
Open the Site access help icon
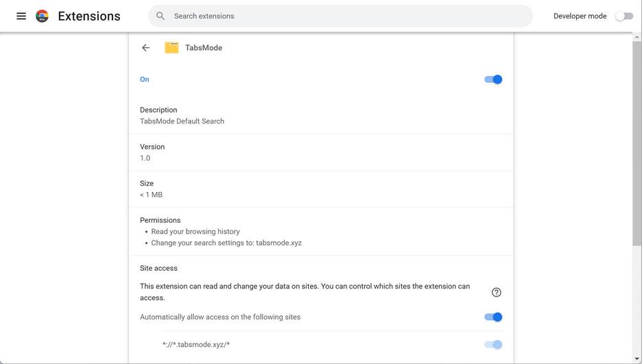[496, 292]
